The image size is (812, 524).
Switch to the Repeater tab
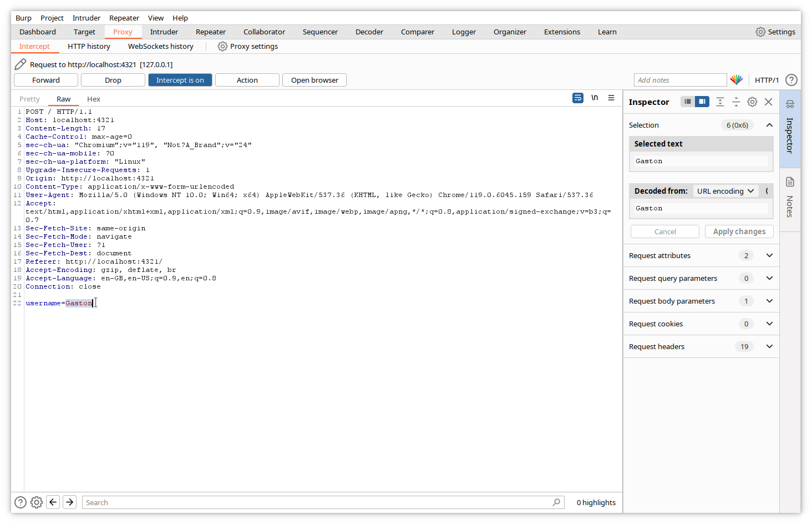pyautogui.click(x=210, y=32)
